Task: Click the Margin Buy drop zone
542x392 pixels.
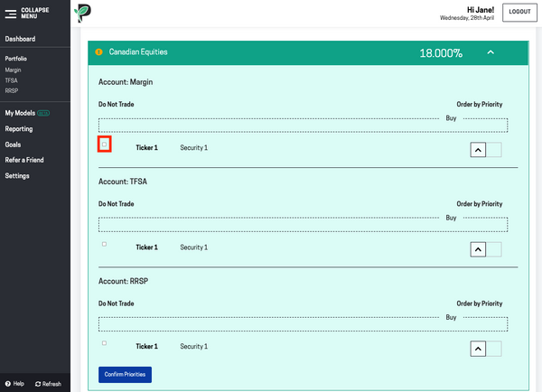Action: 304,126
